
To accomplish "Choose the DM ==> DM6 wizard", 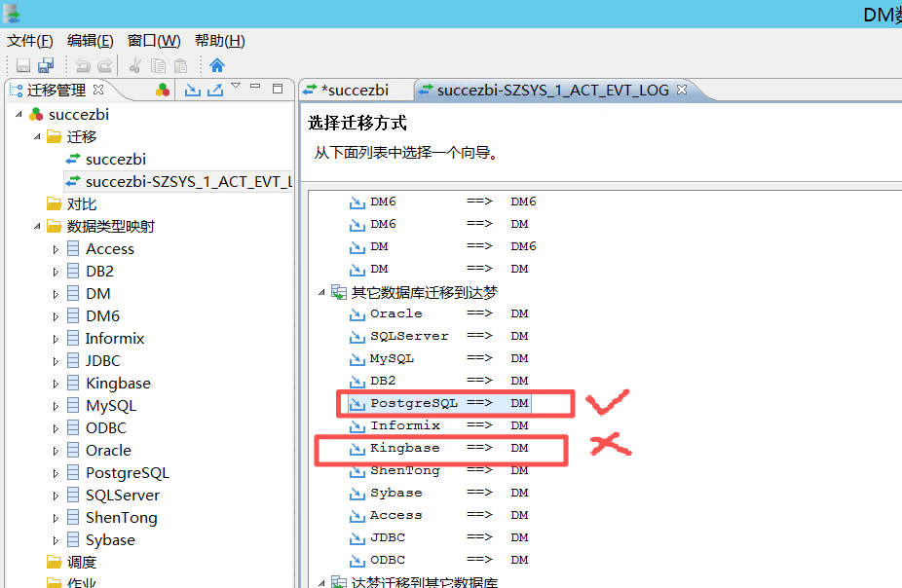I will [443, 246].
